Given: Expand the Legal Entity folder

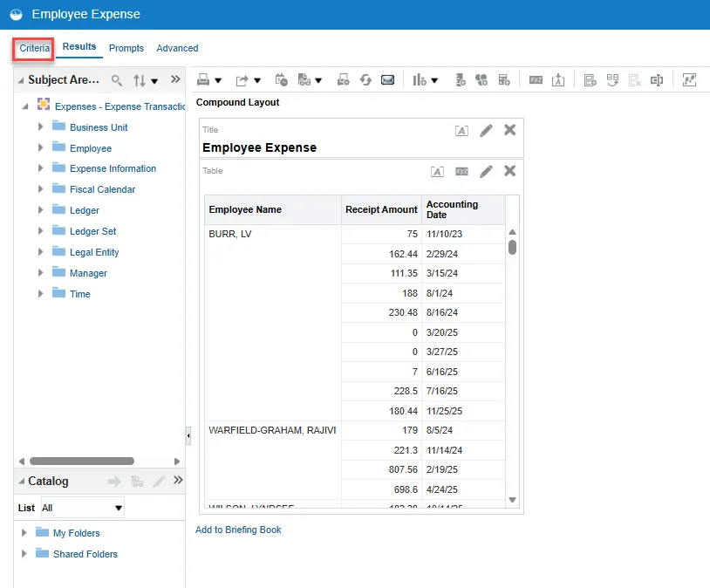Looking at the screenshot, I should pyautogui.click(x=40, y=251).
